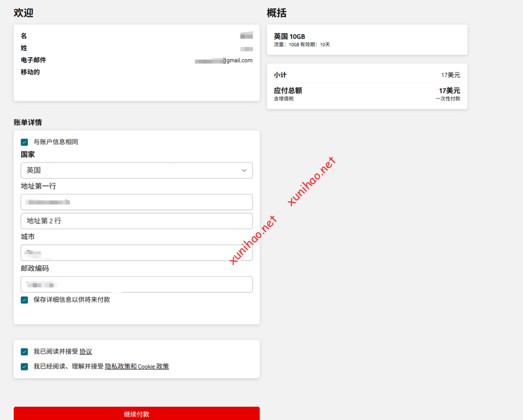Image resolution: width=523 pixels, height=420 pixels.
Task: Click the 一次性付款 text
Action: (x=447, y=99)
